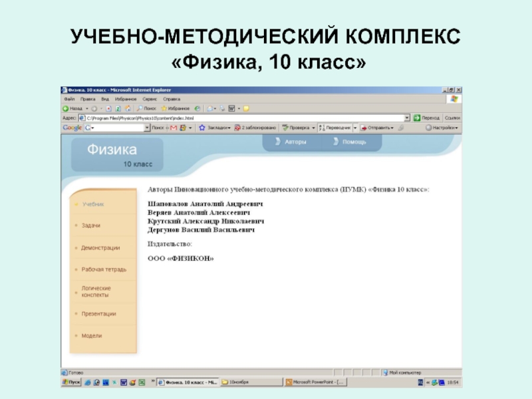Click the Links (Ссылки) toolbar label
The image size is (532, 399).
(x=452, y=118)
